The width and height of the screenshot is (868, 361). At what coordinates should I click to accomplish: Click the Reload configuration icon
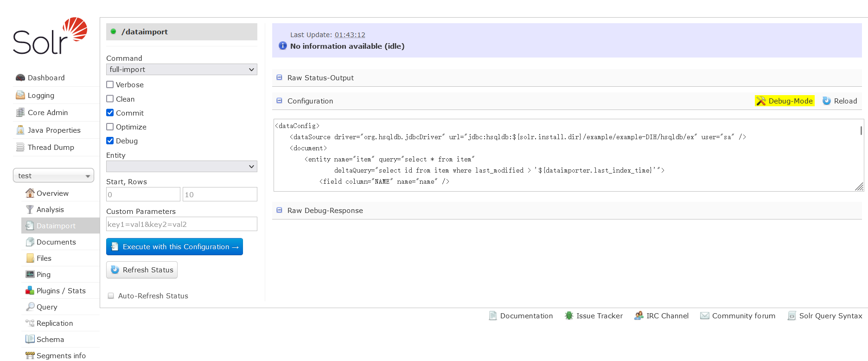[x=827, y=101]
